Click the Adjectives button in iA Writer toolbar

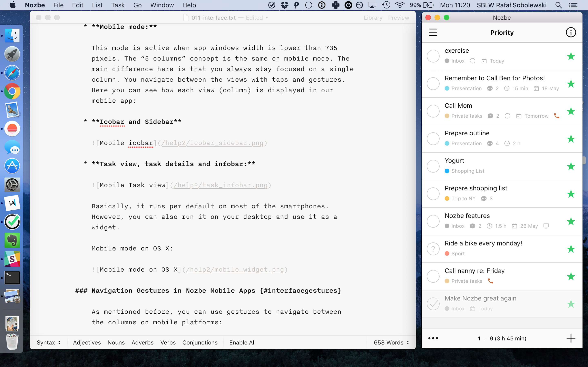click(x=86, y=342)
